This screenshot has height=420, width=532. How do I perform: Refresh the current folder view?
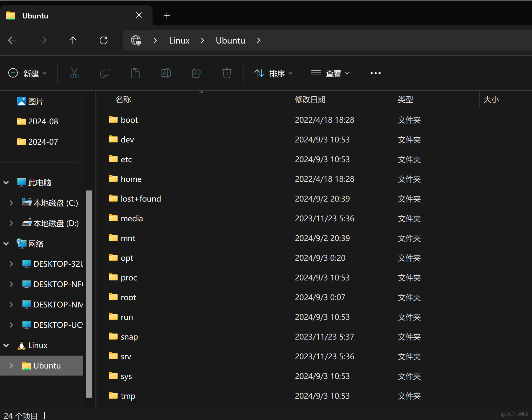(x=104, y=40)
